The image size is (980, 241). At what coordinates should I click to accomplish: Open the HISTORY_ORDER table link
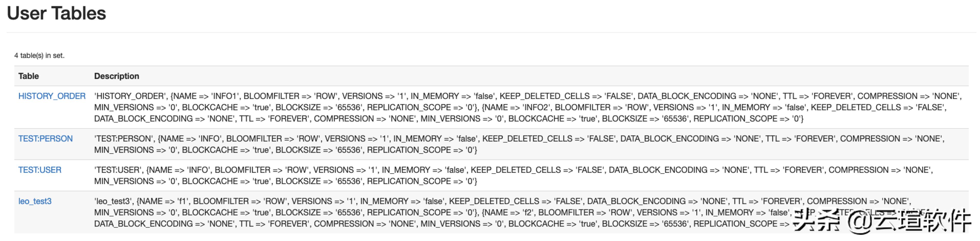[x=52, y=96]
